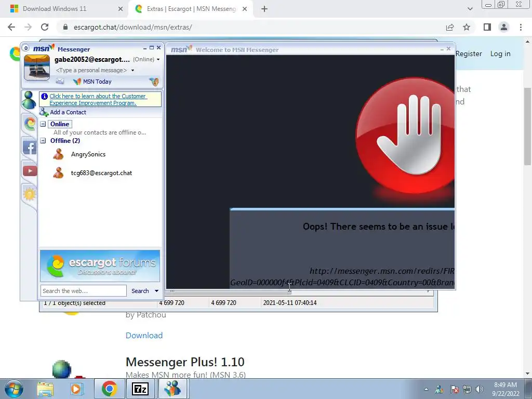The width and height of the screenshot is (532, 399).
Task: Click the Log in link on the webpage
Action: [500, 54]
